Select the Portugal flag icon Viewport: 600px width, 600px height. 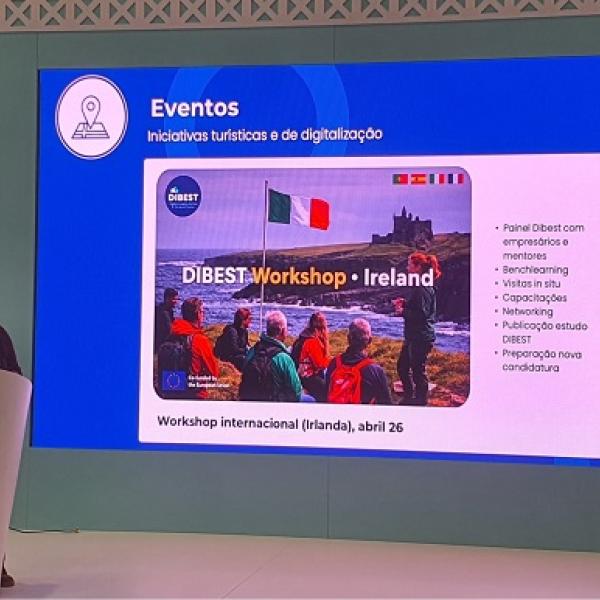click(x=400, y=179)
